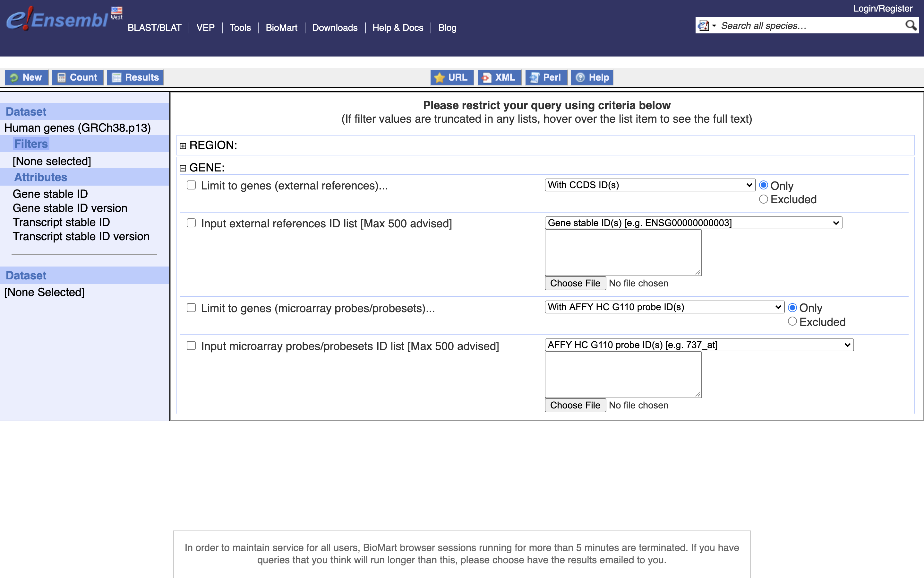Image resolution: width=924 pixels, height=578 pixels.
Task: Click [None selected] under Filters
Action: (x=52, y=161)
